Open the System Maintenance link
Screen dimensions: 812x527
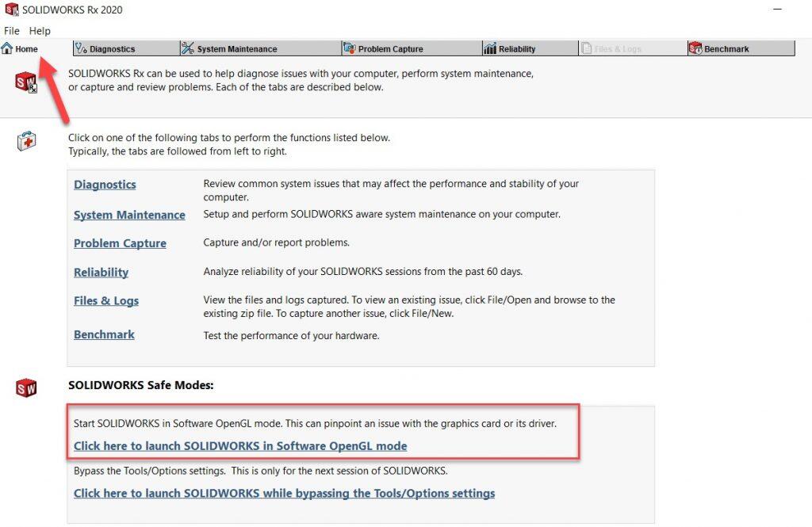pyautogui.click(x=129, y=215)
